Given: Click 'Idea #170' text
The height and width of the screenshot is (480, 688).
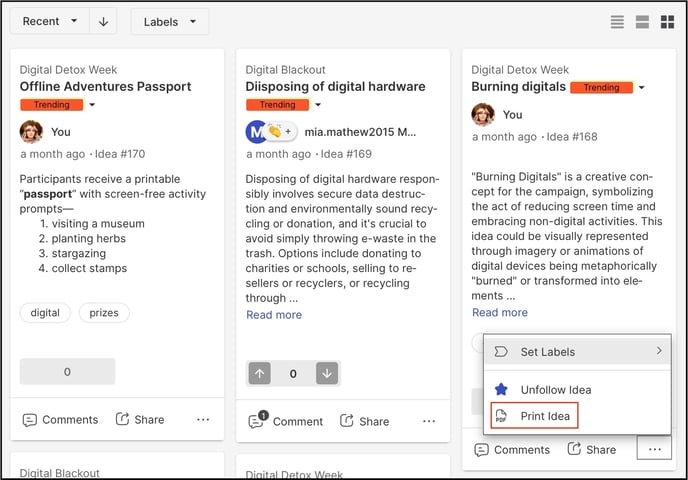Looking at the screenshot, I should coord(120,154).
